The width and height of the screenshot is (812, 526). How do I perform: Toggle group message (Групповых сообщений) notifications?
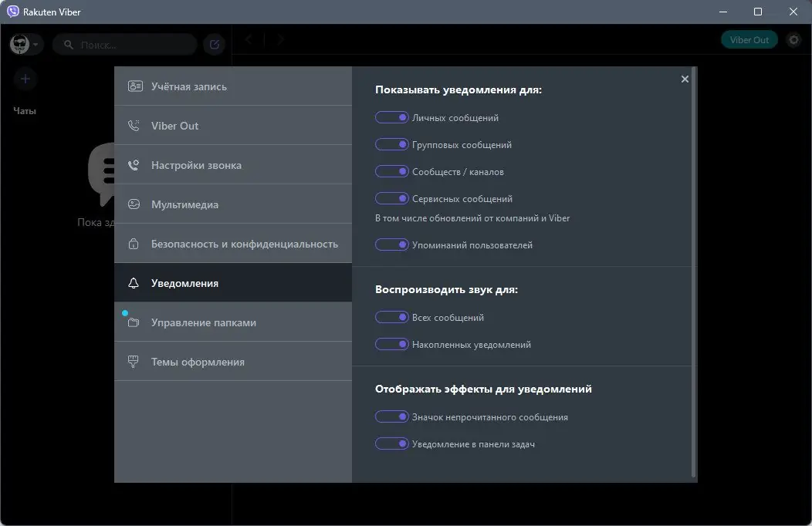point(391,145)
